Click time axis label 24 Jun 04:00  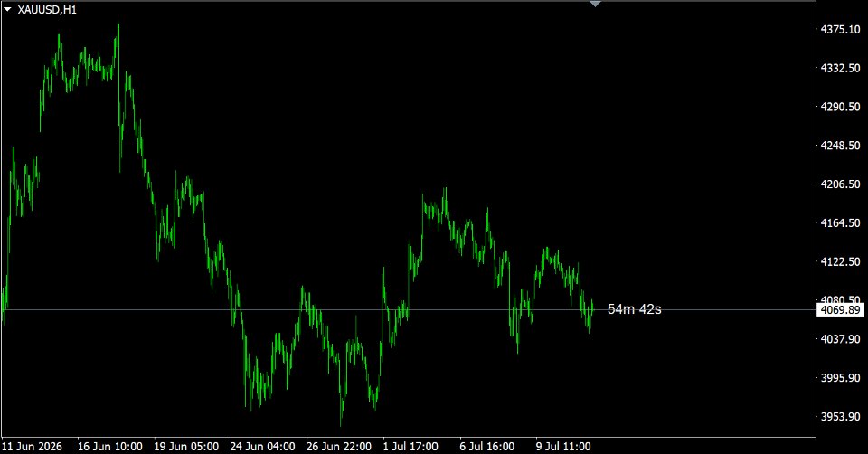click(x=262, y=446)
